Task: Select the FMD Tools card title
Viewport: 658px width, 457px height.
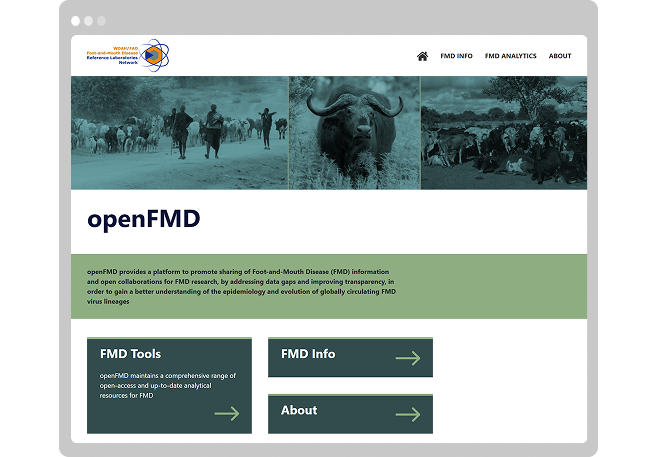Action: (130, 353)
